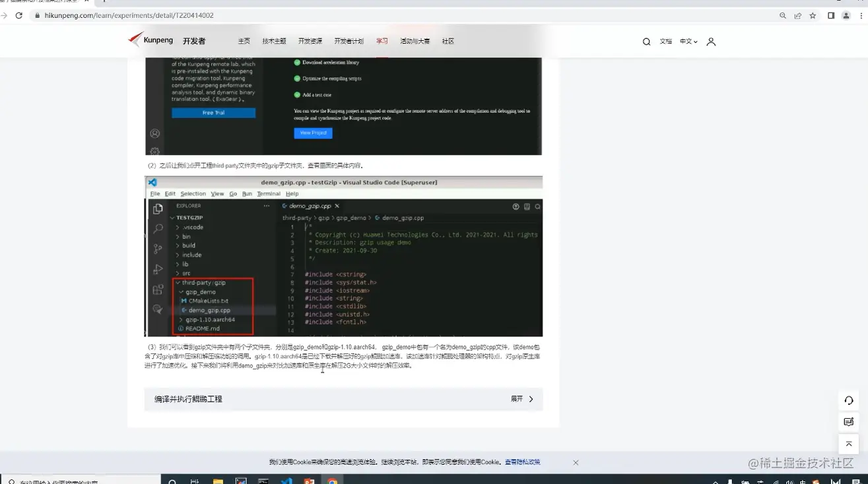Open site search magnifier in header

click(646, 42)
